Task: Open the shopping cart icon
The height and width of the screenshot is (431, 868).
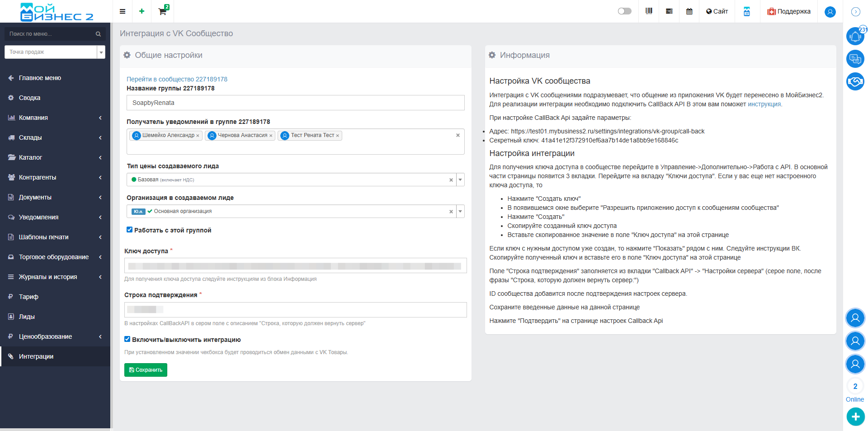Action: click(x=162, y=11)
